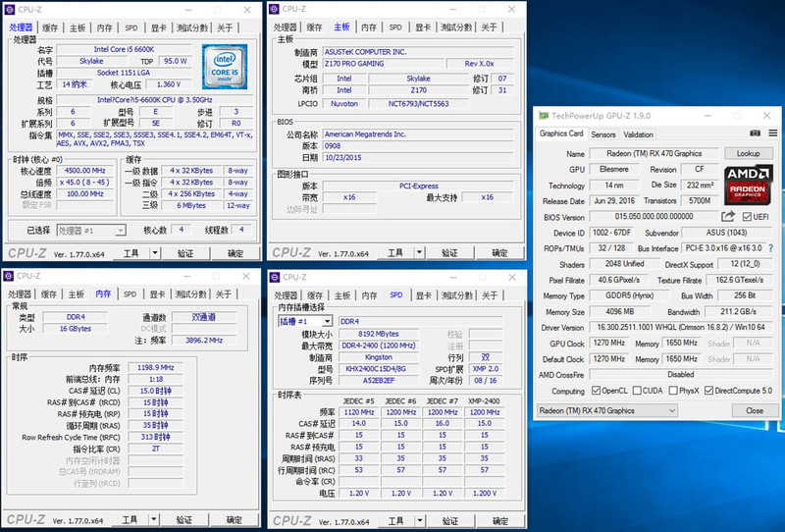
Task: Click the BIOS date 10/23/2015 field
Action: coord(419,157)
